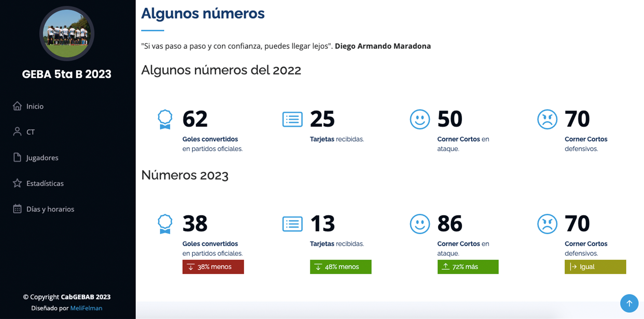Click the person icon beside CT
644x319 pixels.
(17, 132)
